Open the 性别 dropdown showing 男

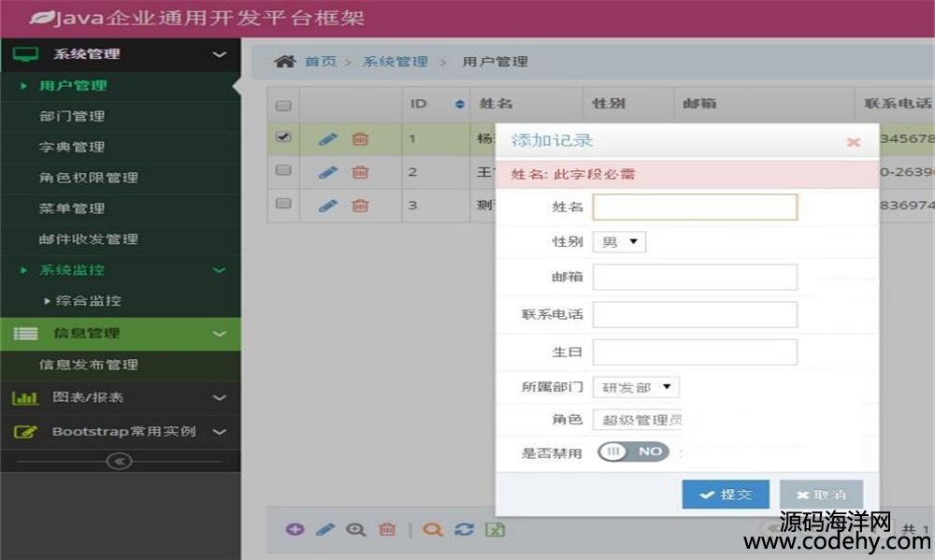point(619,241)
